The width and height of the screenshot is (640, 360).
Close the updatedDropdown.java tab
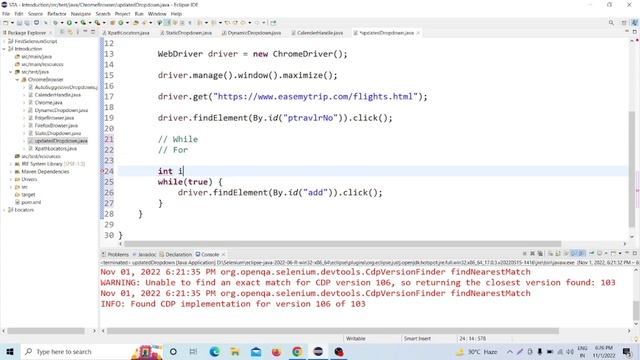coord(418,33)
